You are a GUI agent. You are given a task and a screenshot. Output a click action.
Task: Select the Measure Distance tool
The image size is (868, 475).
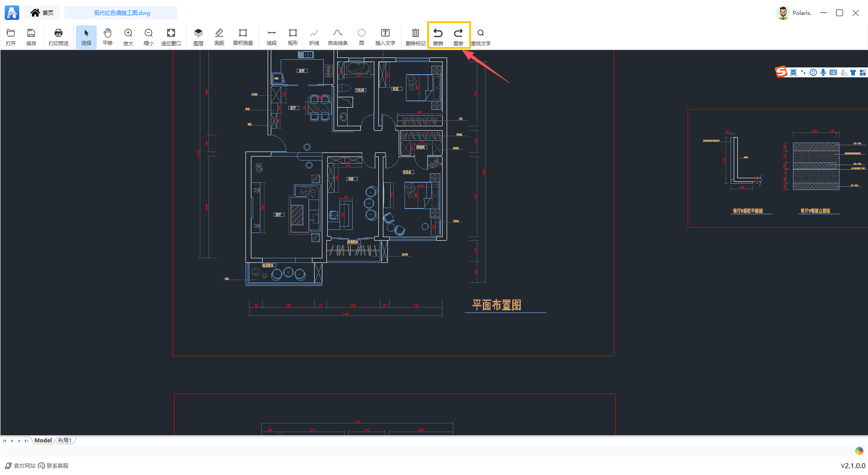click(x=219, y=37)
